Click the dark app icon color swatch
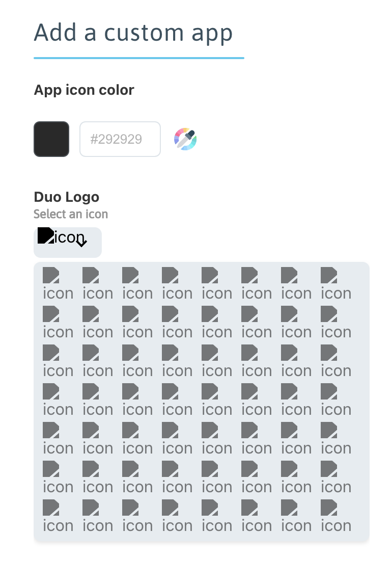The height and width of the screenshot is (586, 392). coord(51,139)
